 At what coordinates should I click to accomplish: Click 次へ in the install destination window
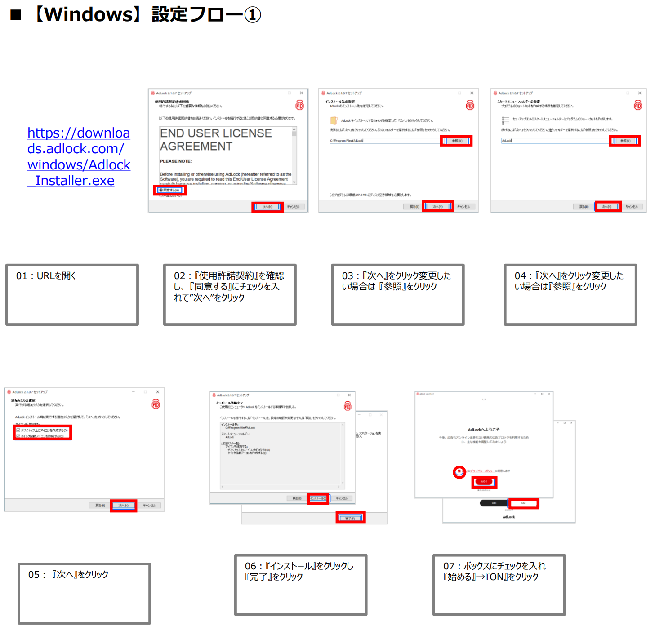438,207
